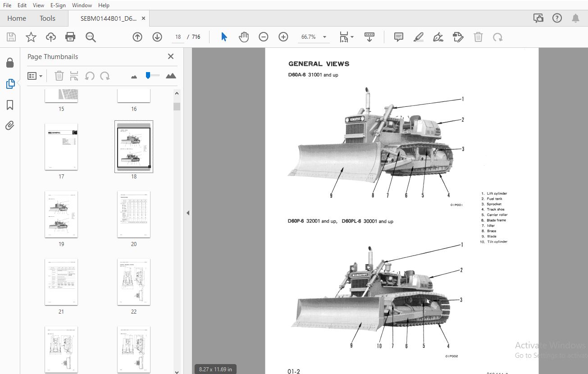Screen dimensions: 588x374
Task: Rotate thumbnails clockwise
Action: pyautogui.click(x=105, y=76)
